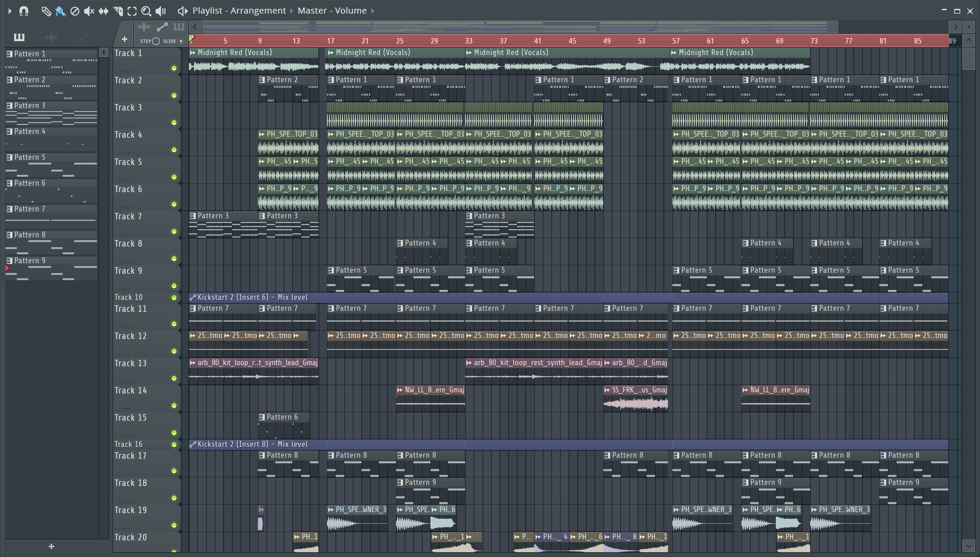The image size is (980, 557).
Task: Select the Delete tool
Action: coord(75,11)
